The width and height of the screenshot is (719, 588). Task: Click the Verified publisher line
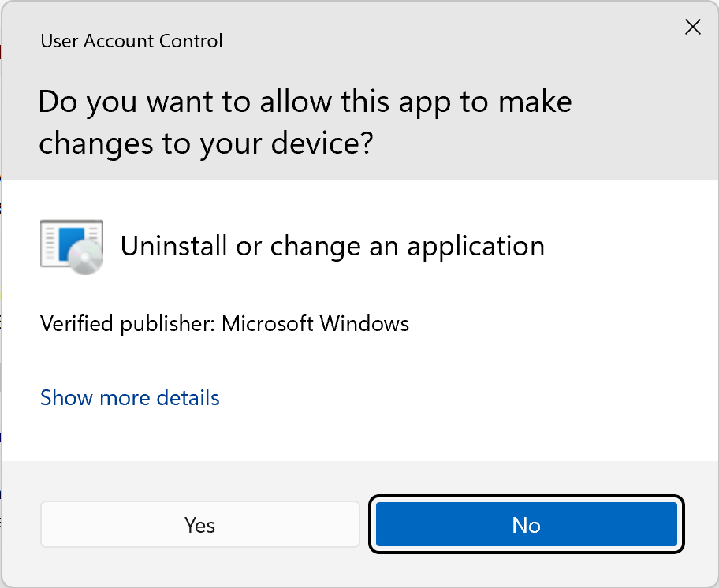[224, 323]
